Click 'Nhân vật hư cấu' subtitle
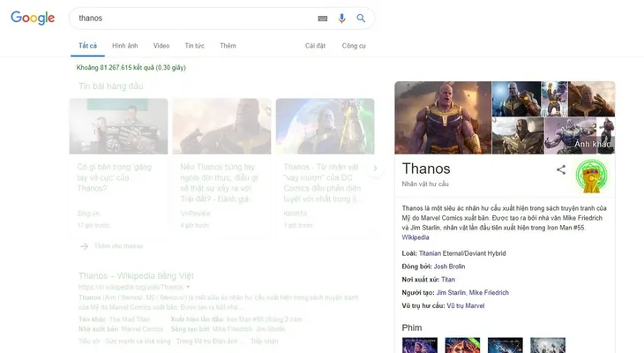Viewport: 644px width, 353px height. coord(425,184)
